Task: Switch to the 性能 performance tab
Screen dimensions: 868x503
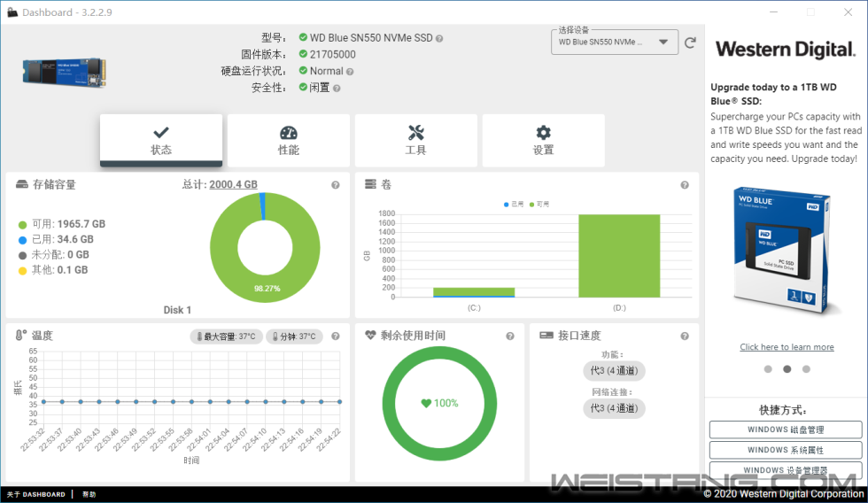Action: [289, 140]
